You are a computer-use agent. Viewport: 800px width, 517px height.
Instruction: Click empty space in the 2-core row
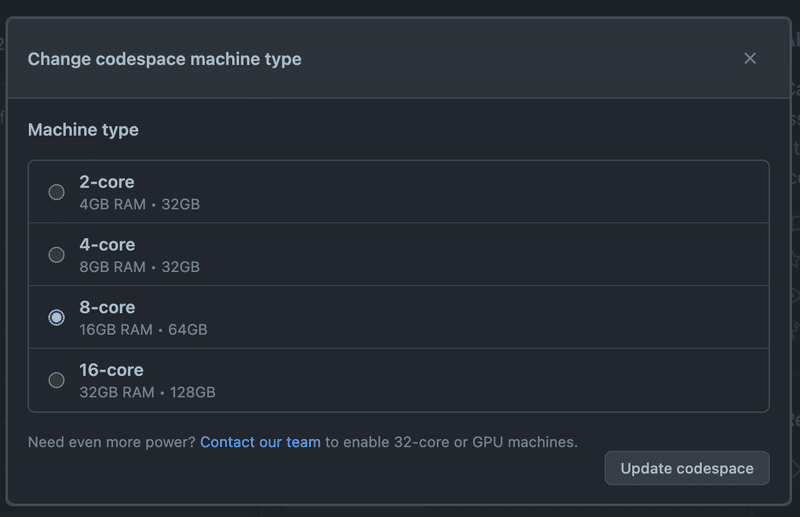pos(500,192)
